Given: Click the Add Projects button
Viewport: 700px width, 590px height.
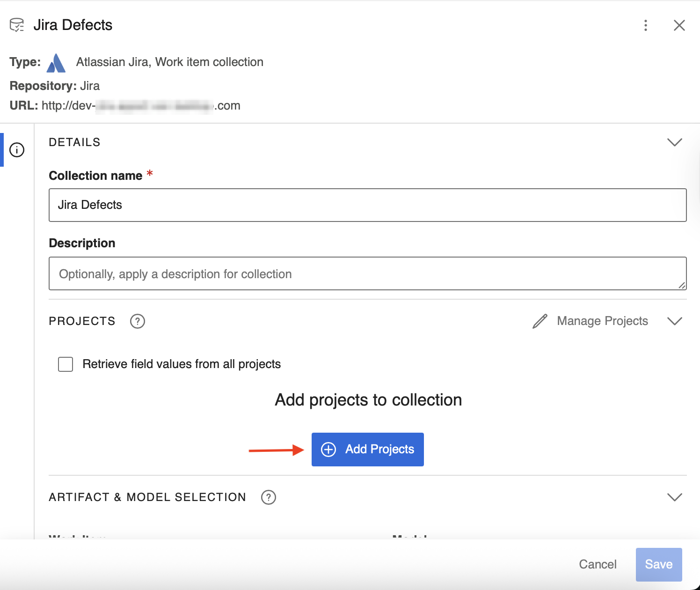Looking at the screenshot, I should [368, 449].
